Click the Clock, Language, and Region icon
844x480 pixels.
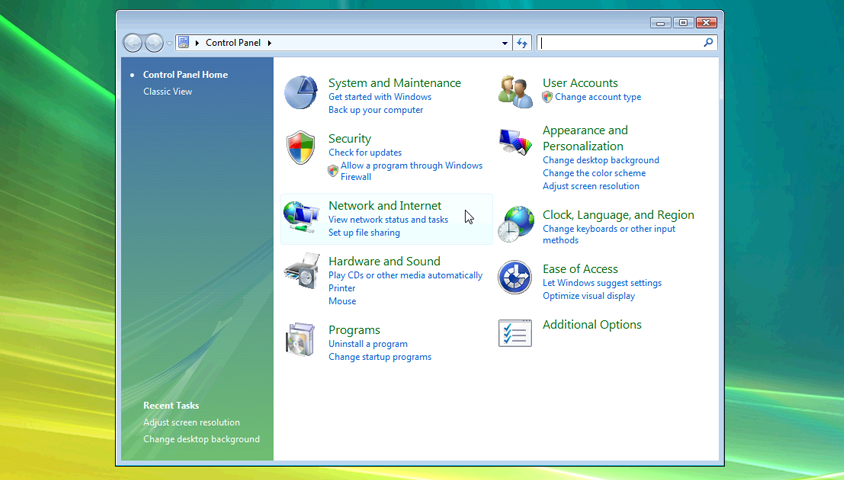[x=516, y=224]
